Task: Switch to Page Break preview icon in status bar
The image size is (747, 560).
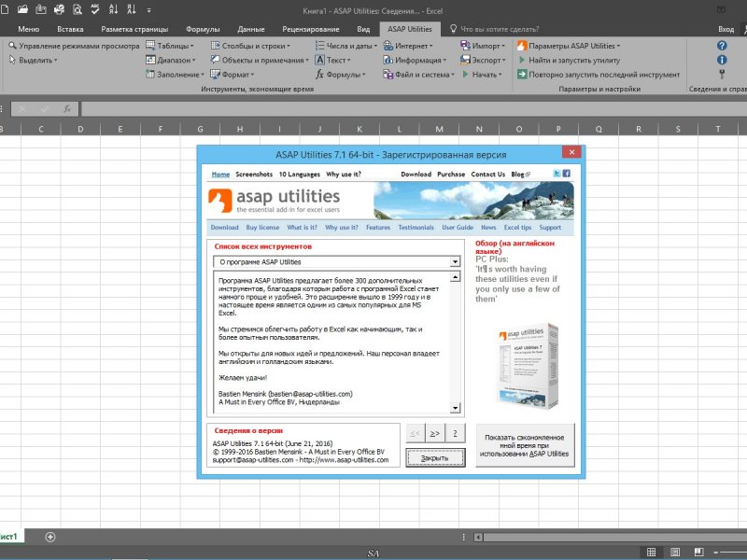Action: click(x=698, y=552)
